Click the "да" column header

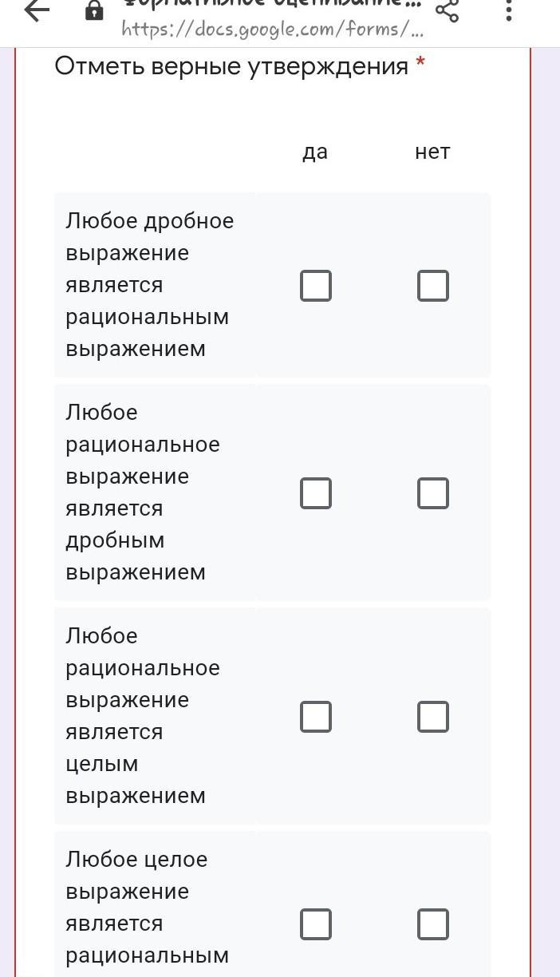coord(315,152)
